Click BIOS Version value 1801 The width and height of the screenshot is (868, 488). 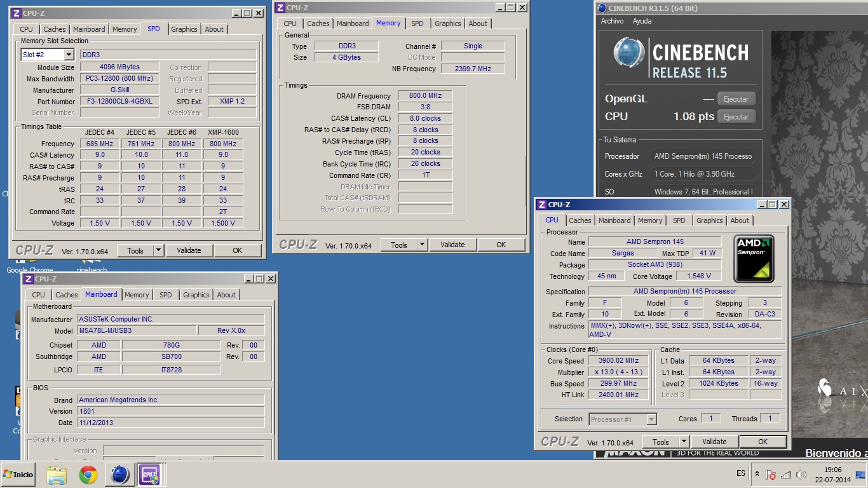pyautogui.click(x=170, y=411)
